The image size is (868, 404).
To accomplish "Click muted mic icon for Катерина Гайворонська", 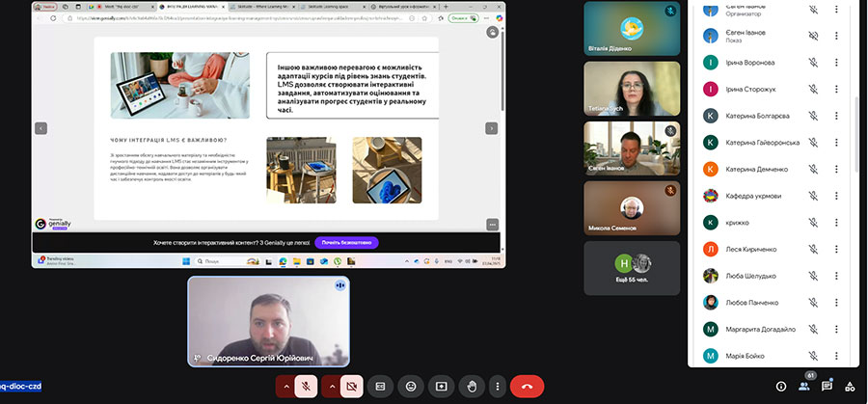I will point(813,143).
